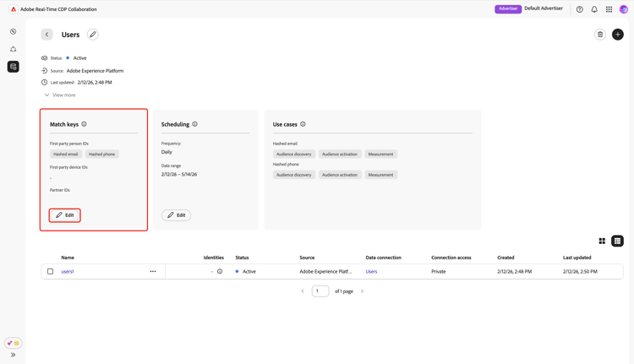Edit the Scheduling settings
This screenshot has height=364, width=634.
[176, 215]
